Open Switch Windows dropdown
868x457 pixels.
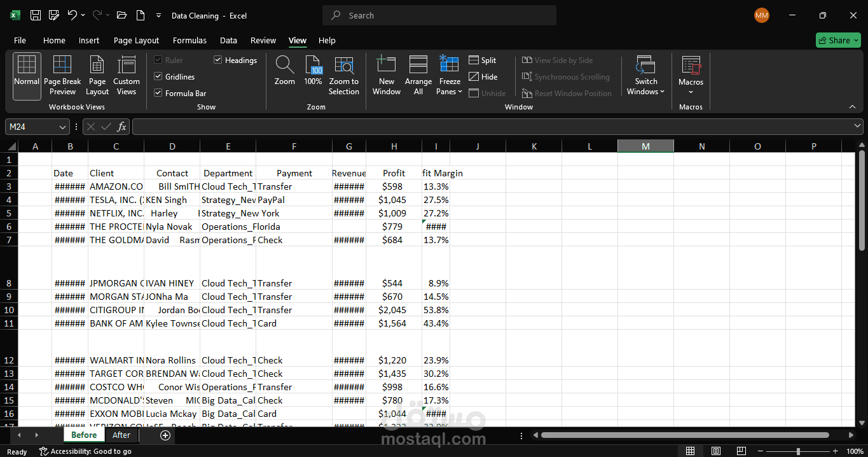point(645,76)
